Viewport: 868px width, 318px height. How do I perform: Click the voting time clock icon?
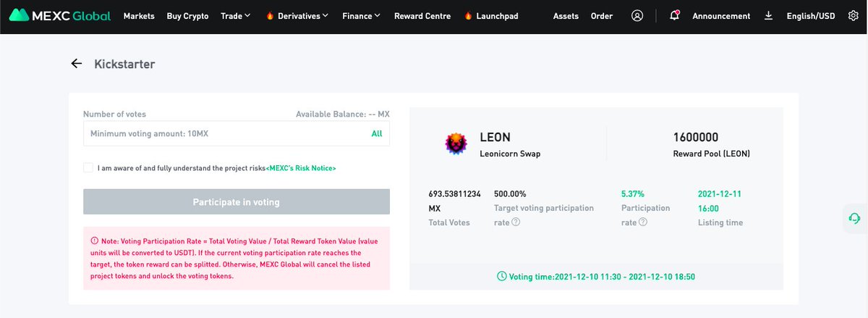click(502, 277)
